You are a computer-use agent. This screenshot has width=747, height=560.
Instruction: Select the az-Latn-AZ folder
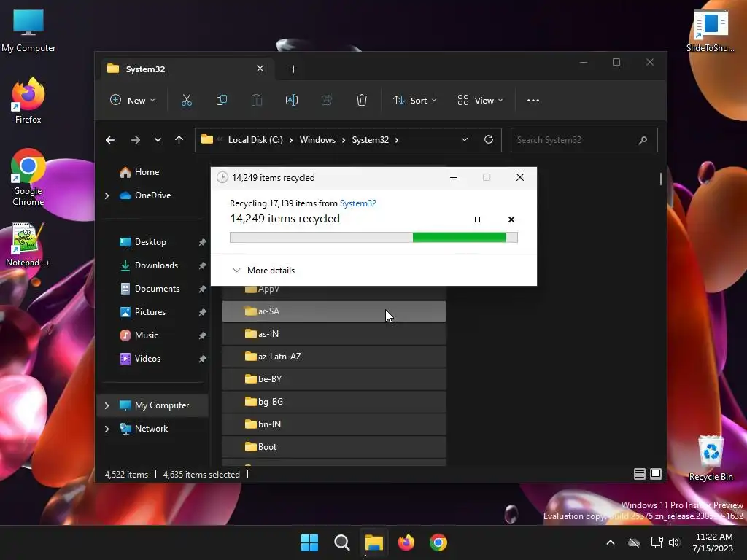click(x=334, y=357)
